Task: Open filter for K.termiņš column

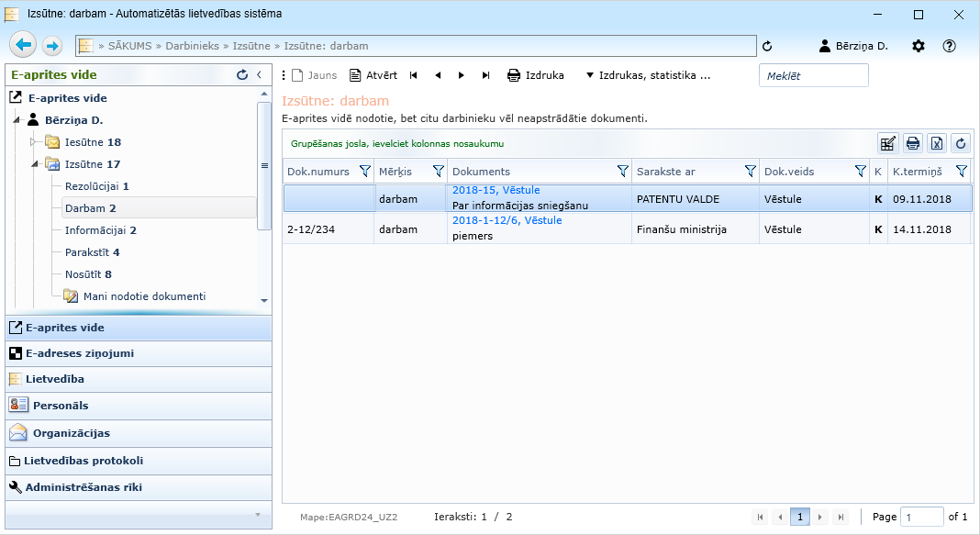Action: coord(961,171)
